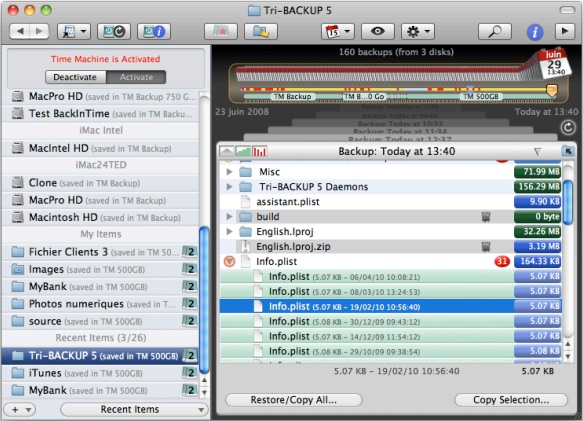Click the forward navigation arrow
The width and height of the screenshot is (583, 421).
[x=39, y=32]
